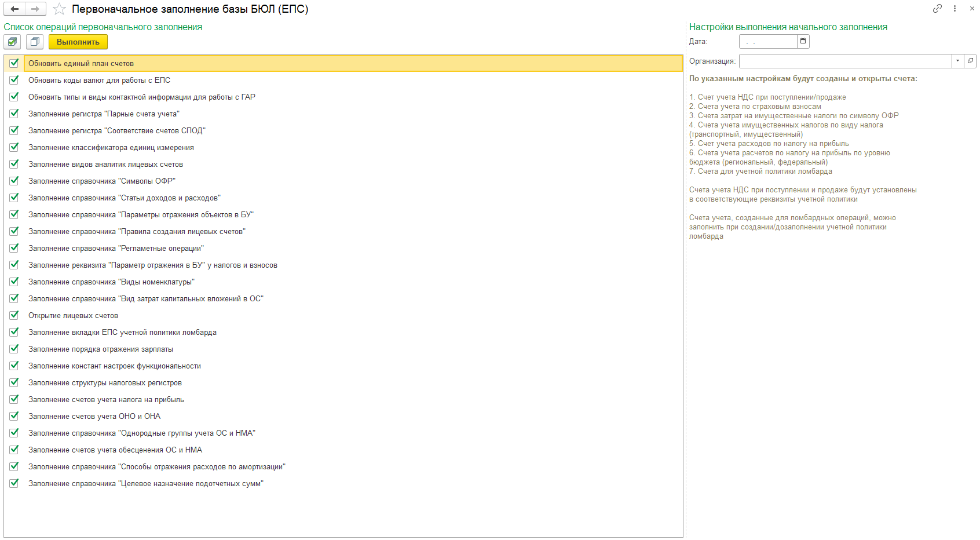Click heading 'Список операций первоначального заполнения'

(x=103, y=27)
